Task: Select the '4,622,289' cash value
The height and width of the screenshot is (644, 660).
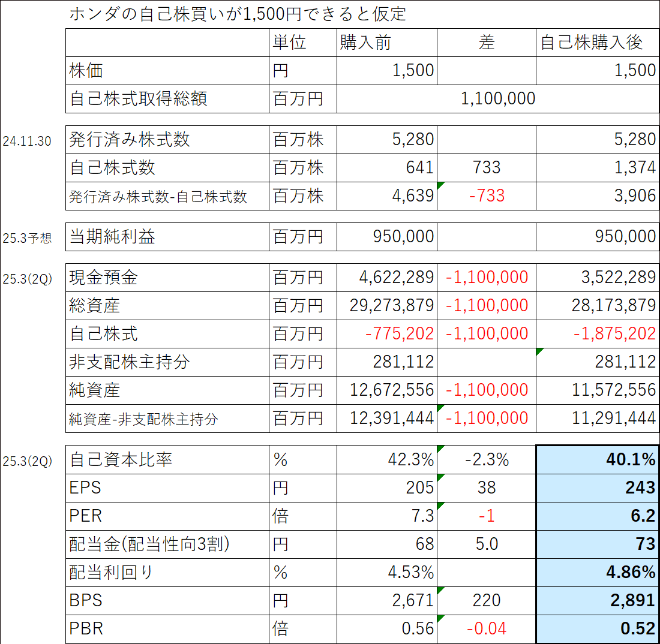Action: (397, 277)
